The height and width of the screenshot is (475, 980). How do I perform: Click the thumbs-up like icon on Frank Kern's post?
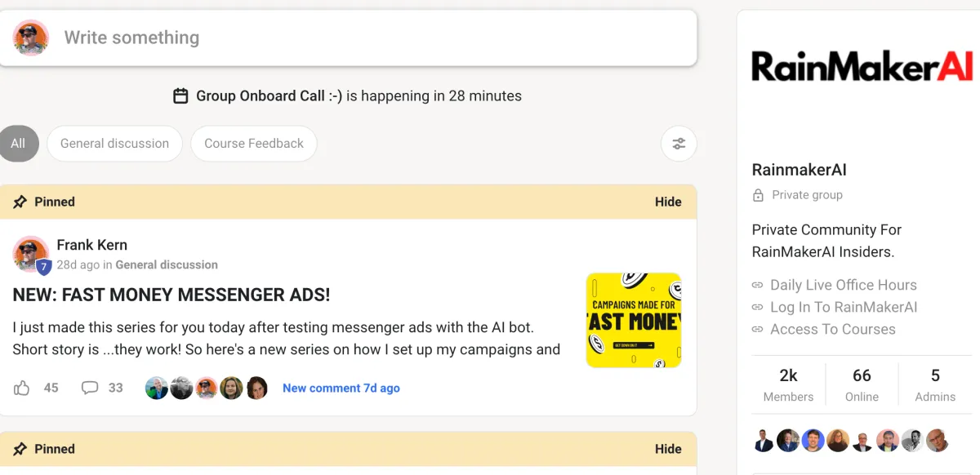pos(22,388)
